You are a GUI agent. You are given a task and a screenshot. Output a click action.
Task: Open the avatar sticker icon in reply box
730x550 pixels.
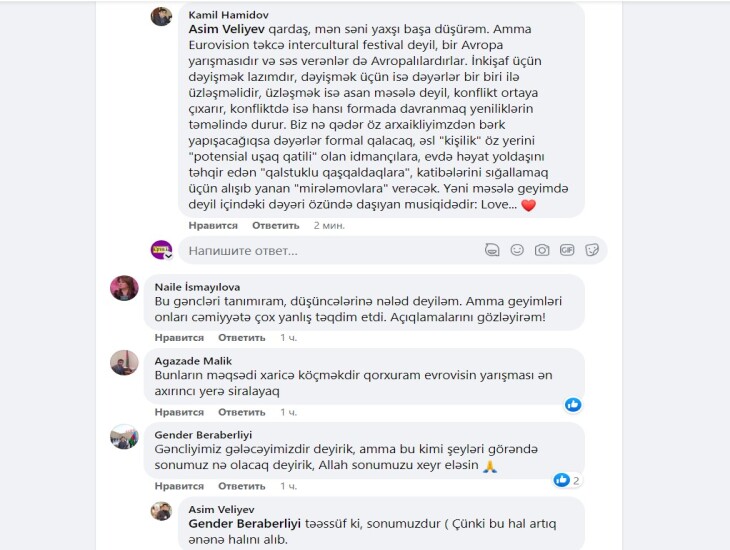pyautogui.click(x=492, y=250)
